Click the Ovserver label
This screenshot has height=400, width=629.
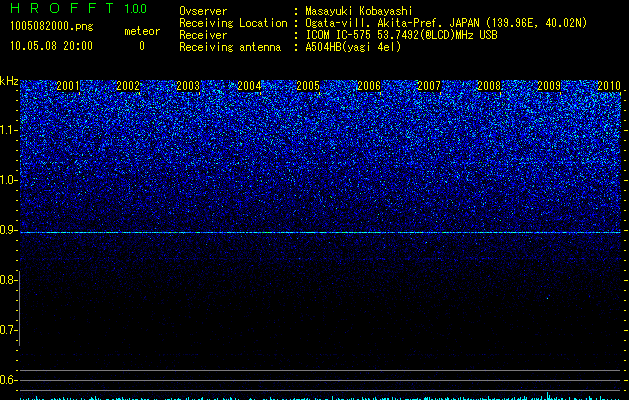pos(203,11)
